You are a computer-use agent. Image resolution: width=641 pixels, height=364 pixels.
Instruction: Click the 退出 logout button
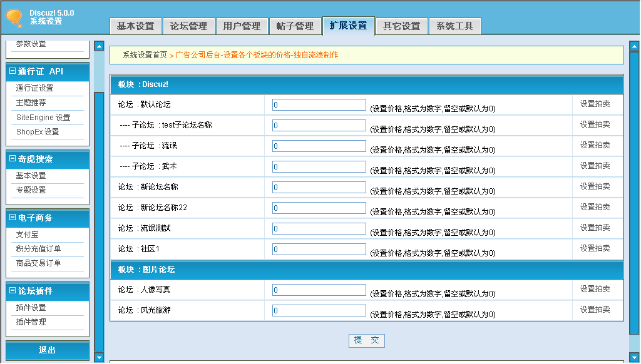click(x=48, y=350)
